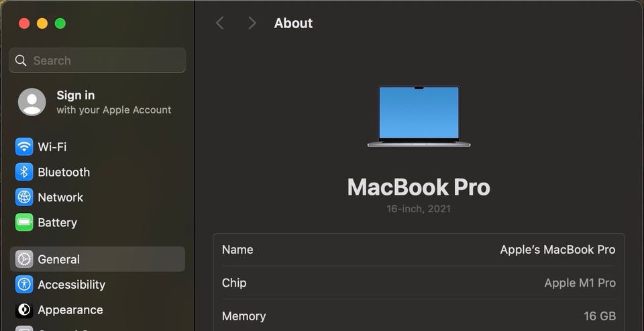Screen dimensions: 644x331
Task: Click the computer name Apple's MacBook Pro
Action: coord(557,250)
